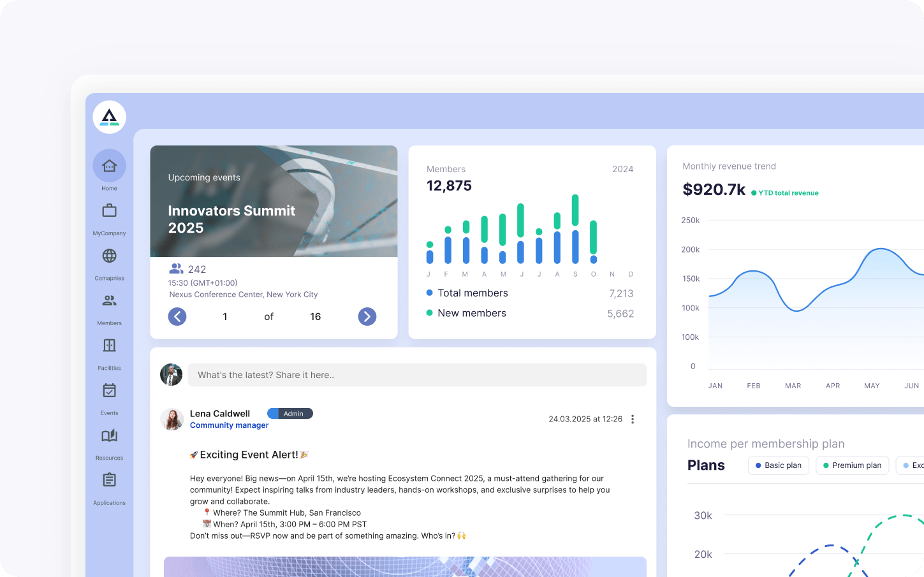Click the Home menu label

click(x=109, y=189)
